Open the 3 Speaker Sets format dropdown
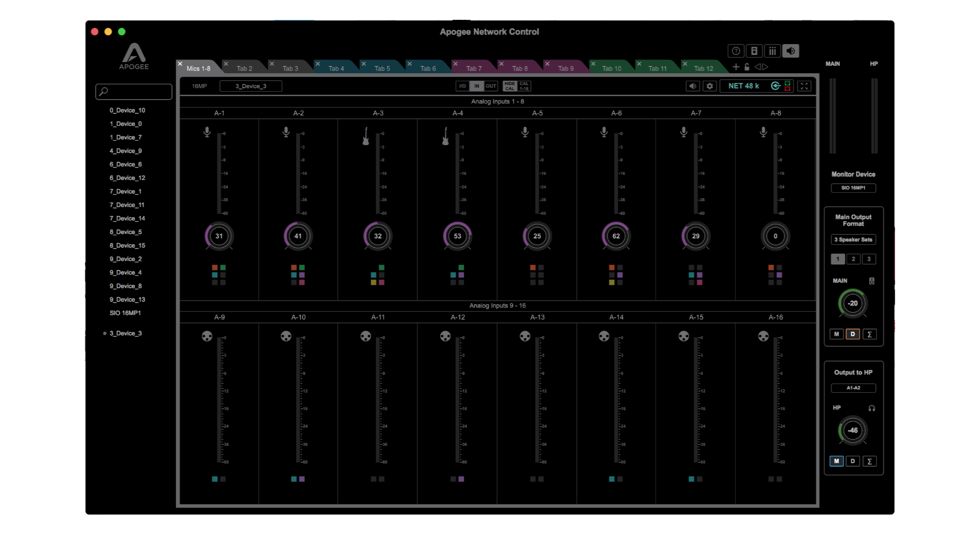The height and width of the screenshot is (535, 980). tap(853, 240)
